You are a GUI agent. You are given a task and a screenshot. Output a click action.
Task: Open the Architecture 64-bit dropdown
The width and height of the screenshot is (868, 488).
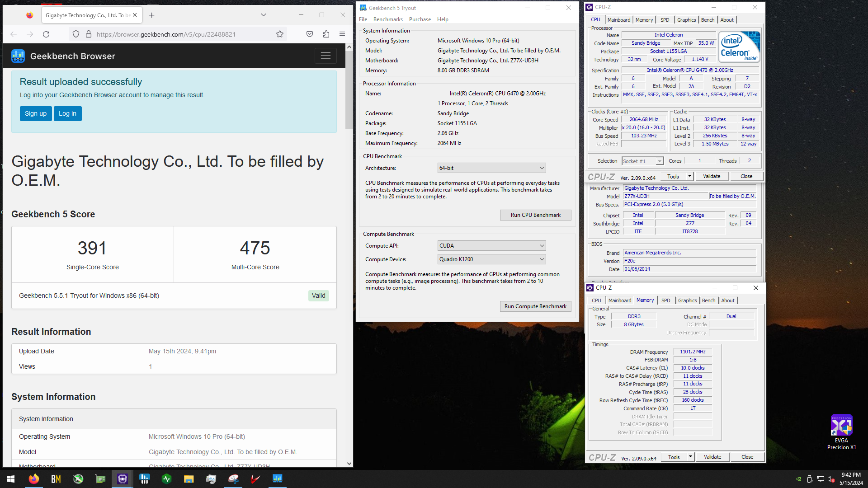pyautogui.click(x=491, y=168)
